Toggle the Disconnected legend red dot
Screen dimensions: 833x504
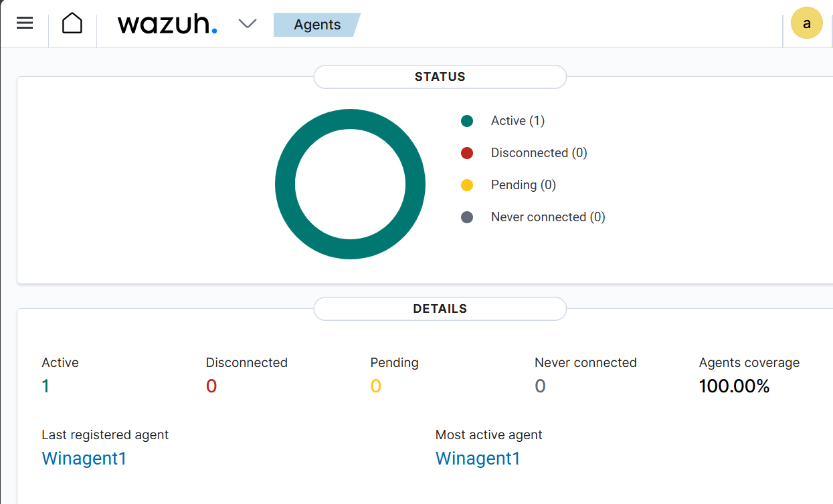467,153
